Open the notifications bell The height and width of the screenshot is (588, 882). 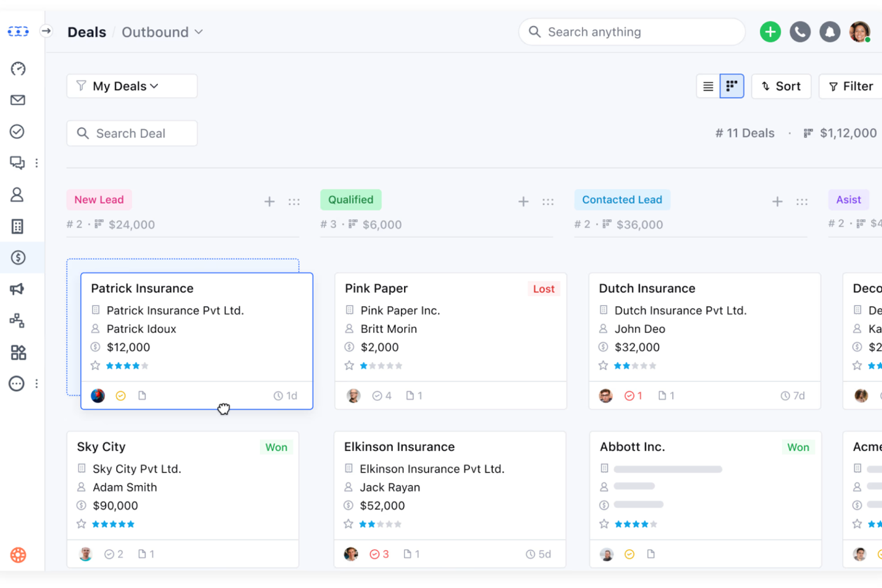tap(830, 32)
